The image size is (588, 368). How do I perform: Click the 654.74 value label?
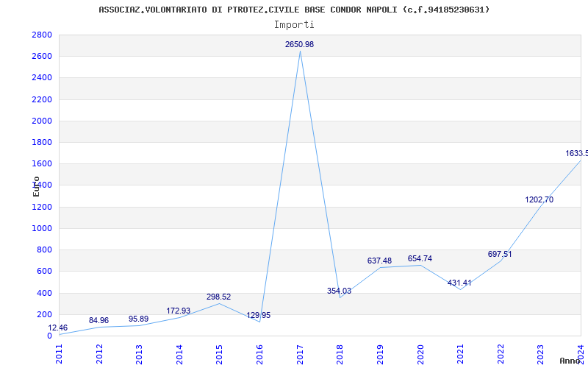420,259
